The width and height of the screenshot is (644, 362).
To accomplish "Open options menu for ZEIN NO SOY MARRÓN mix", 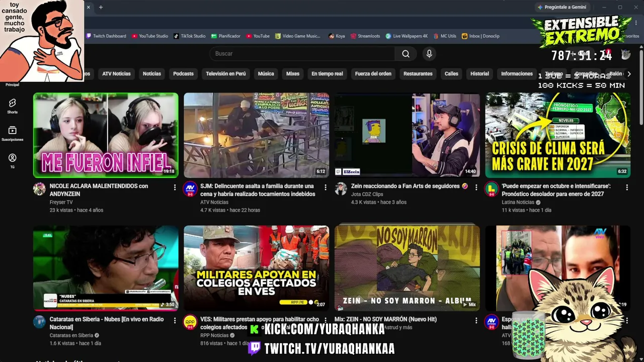I will (x=476, y=321).
